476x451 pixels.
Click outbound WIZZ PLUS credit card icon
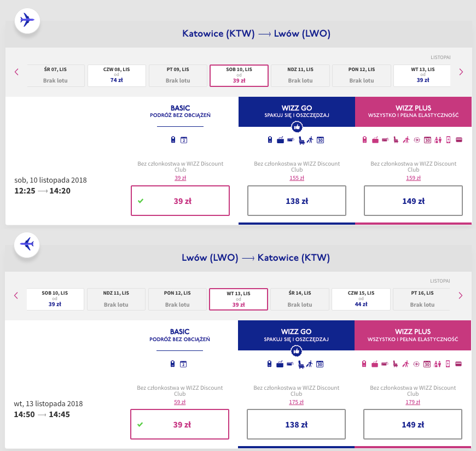pos(458,140)
